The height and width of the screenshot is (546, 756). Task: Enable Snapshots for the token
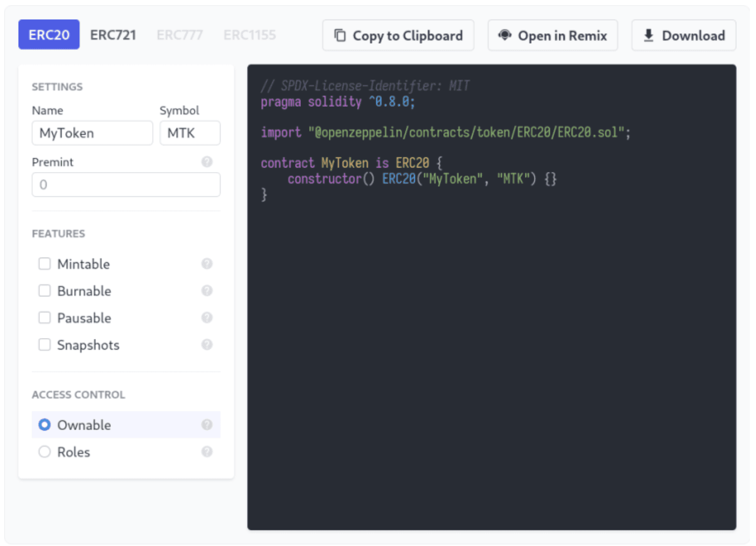(45, 344)
